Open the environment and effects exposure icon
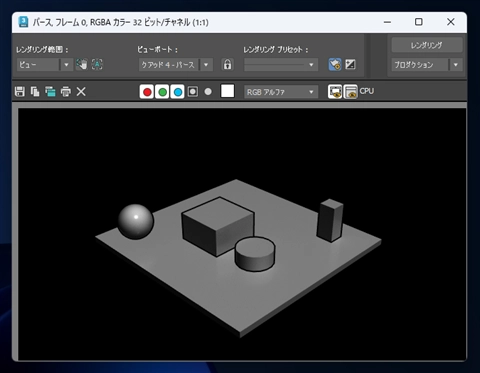 coord(350,64)
